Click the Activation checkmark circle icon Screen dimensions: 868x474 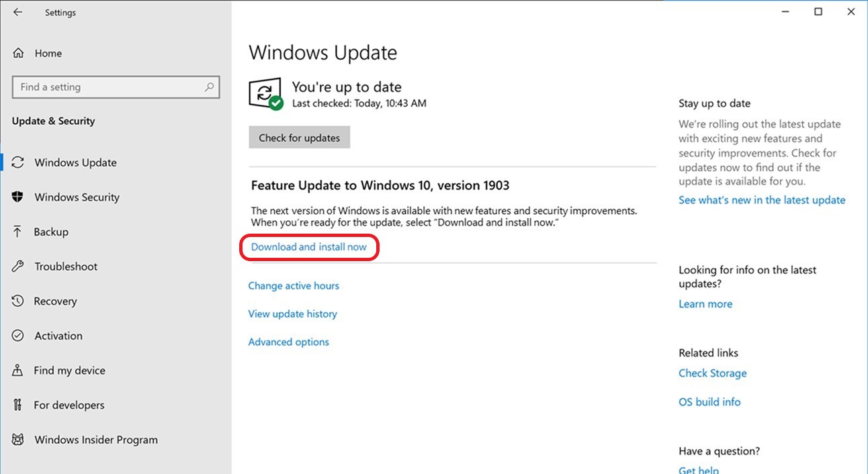(18, 336)
